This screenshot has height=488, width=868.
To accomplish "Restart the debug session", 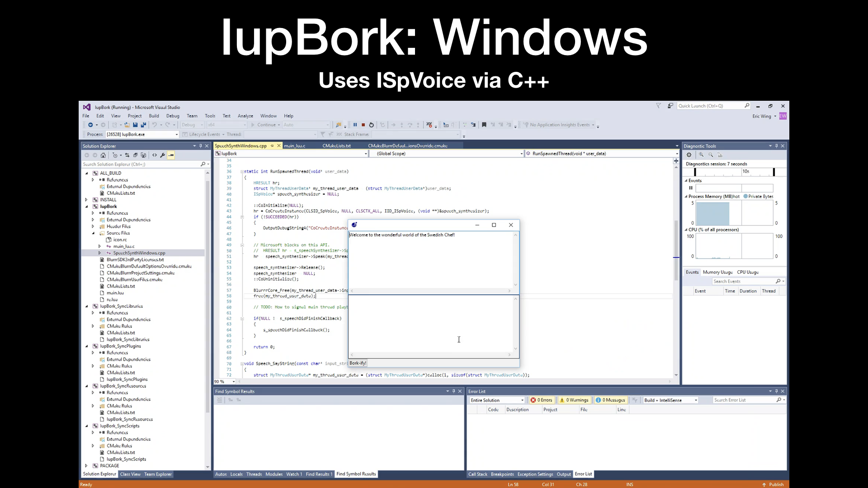I will [372, 125].
